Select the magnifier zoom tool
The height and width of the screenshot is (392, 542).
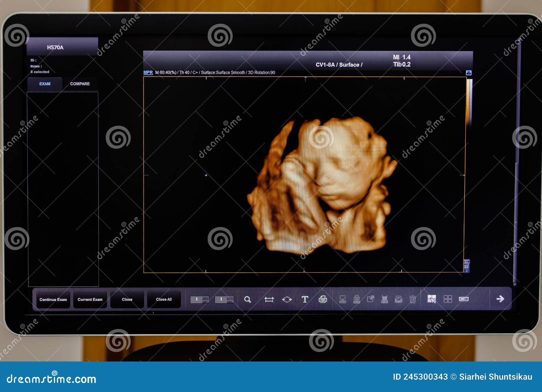click(x=248, y=299)
